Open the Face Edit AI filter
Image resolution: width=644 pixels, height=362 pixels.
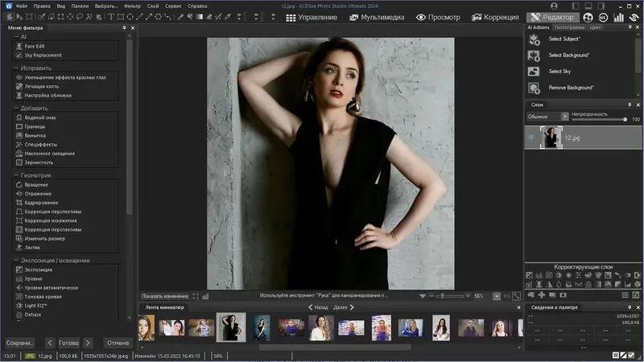[35, 47]
